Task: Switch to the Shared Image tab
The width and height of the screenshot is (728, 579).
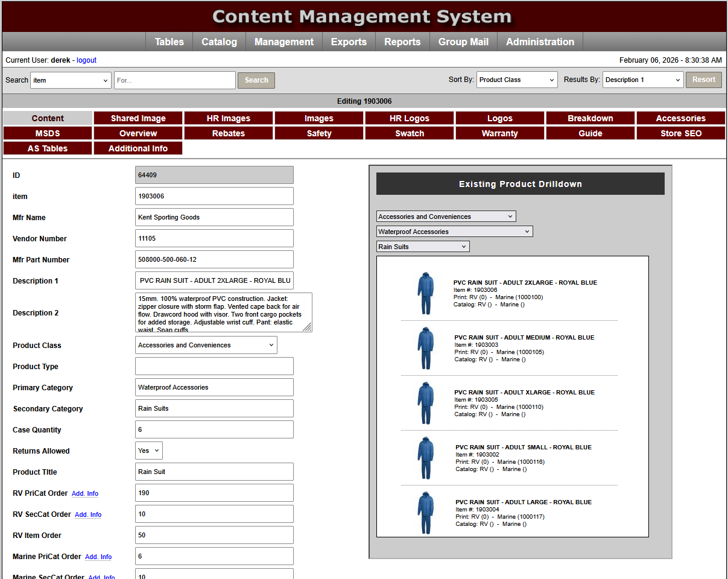Action: click(x=138, y=118)
